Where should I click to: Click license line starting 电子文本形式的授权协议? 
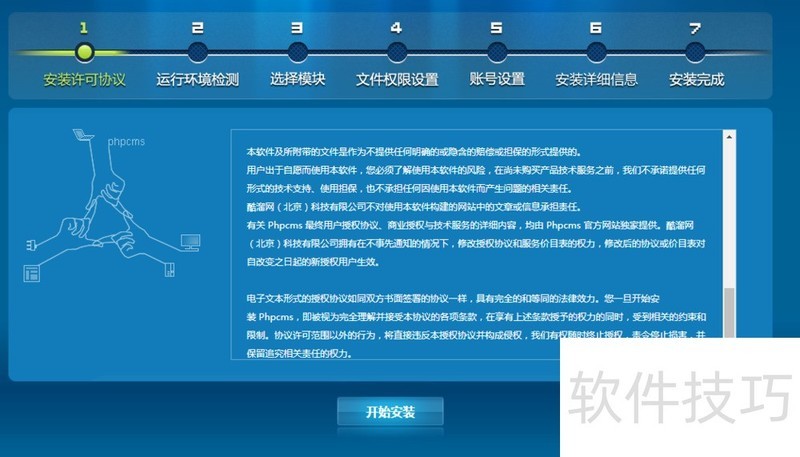(453, 298)
